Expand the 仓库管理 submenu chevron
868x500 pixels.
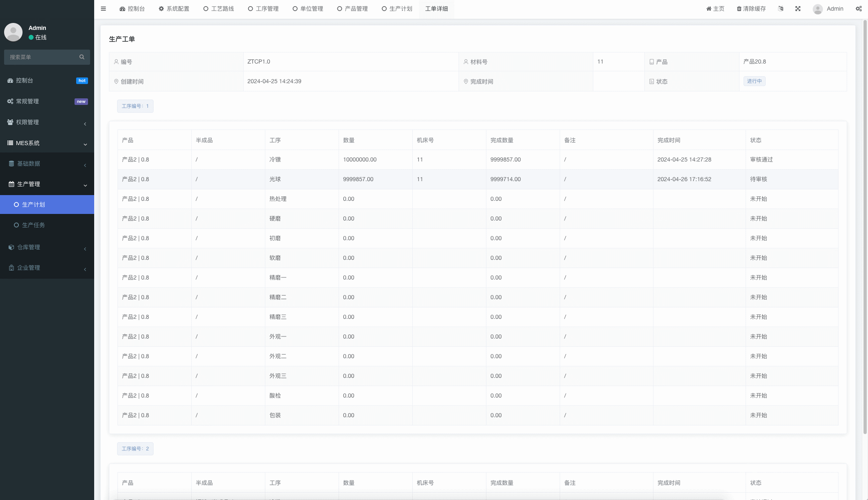[85, 249]
